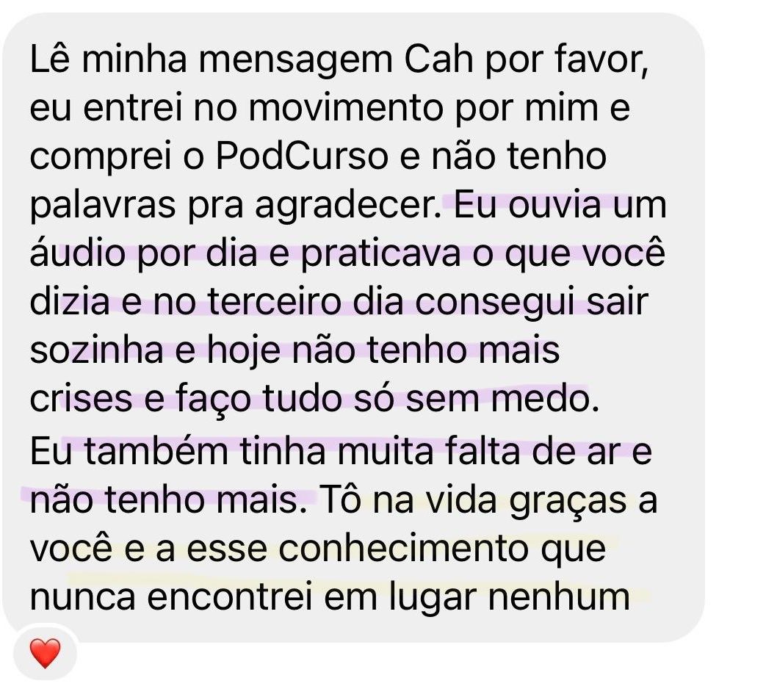Screen dimensions: 766x700
Task: Click the purple-highlighted phrase "Eu ouvia um"
Action: [x=560, y=205]
